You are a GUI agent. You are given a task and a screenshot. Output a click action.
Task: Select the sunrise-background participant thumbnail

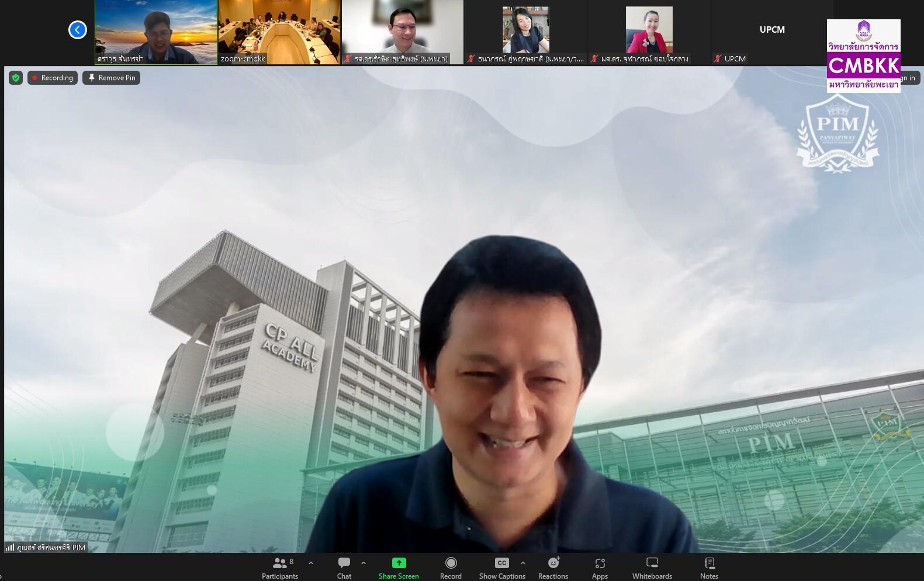pyautogui.click(x=156, y=32)
